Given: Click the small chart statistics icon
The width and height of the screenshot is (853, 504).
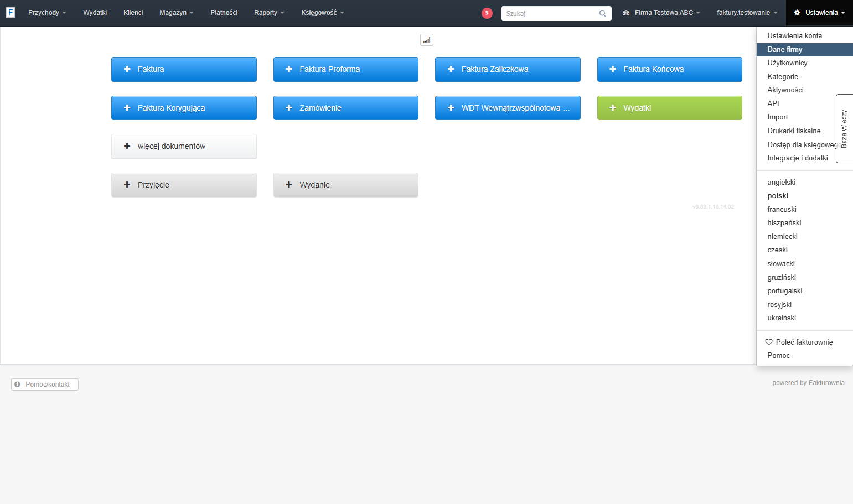Looking at the screenshot, I should 427,40.
